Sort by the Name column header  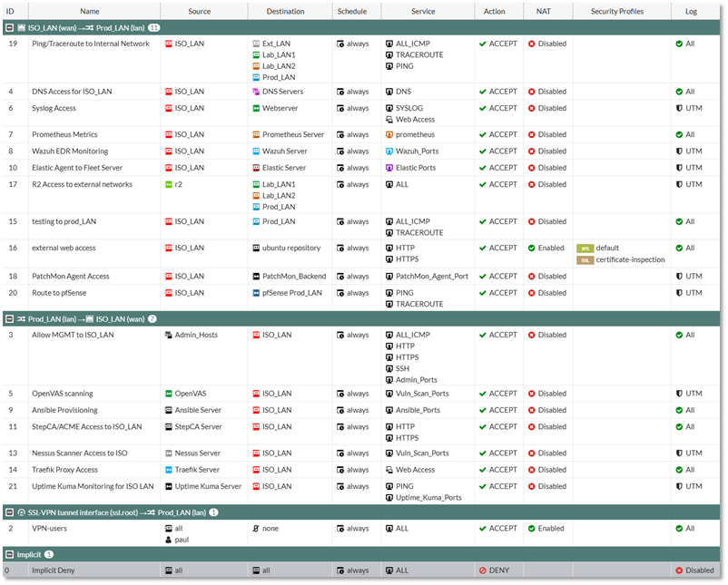[x=90, y=12]
